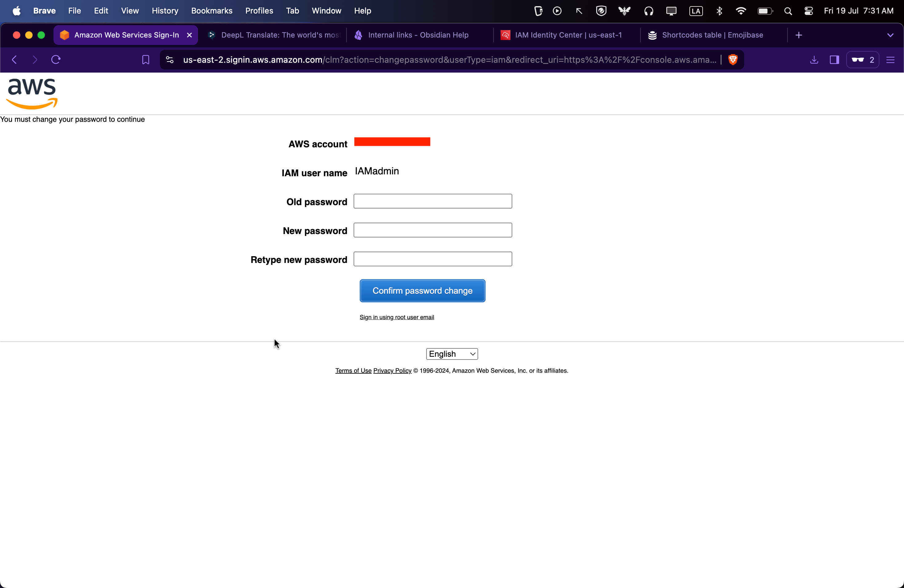Switch to the DeepL Translate tab
The width and height of the screenshot is (904, 588).
tap(280, 35)
